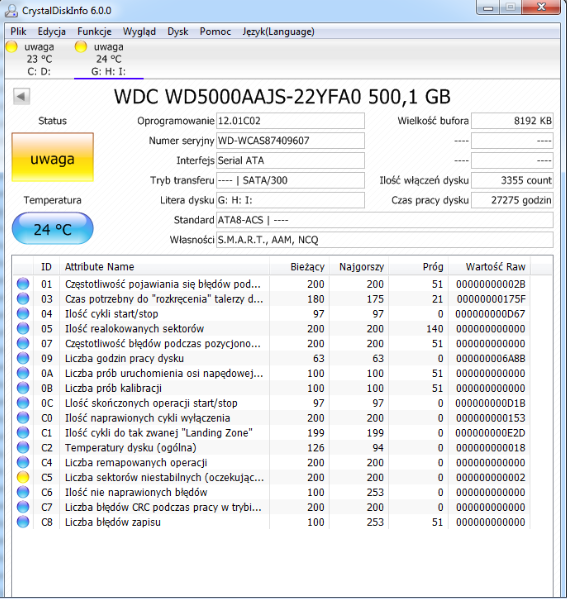Select the 'Ilość cykli start/stop' row
This screenshot has width=567, height=599.
(x=271, y=314)
